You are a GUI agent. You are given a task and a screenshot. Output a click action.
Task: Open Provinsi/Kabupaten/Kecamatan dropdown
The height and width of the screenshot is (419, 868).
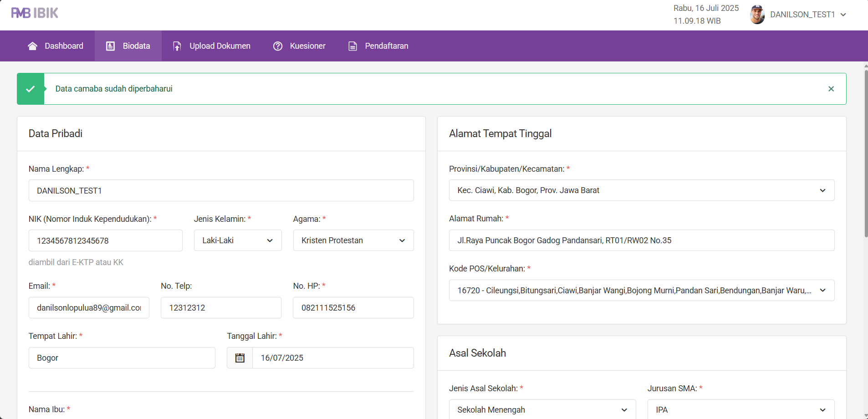(641, 190)
